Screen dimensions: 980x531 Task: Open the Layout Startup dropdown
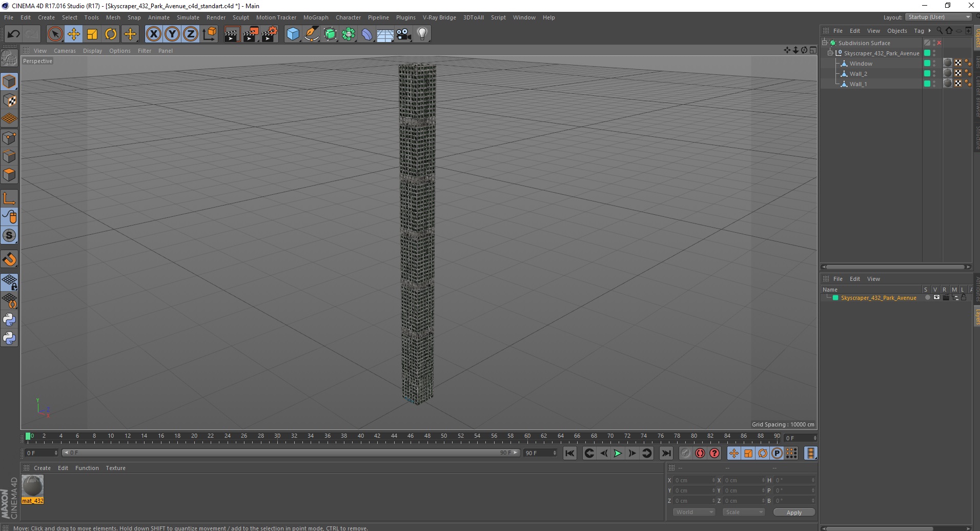pos(938,17)
